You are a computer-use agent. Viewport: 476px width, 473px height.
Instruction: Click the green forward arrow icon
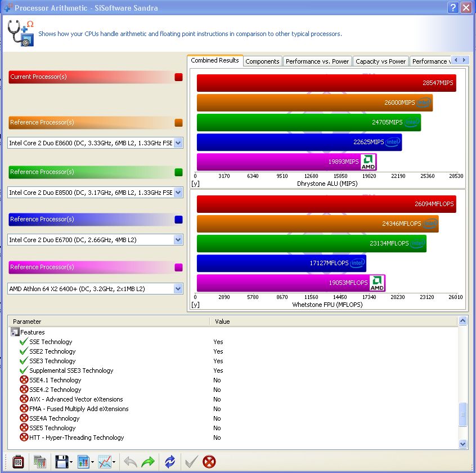148,462
